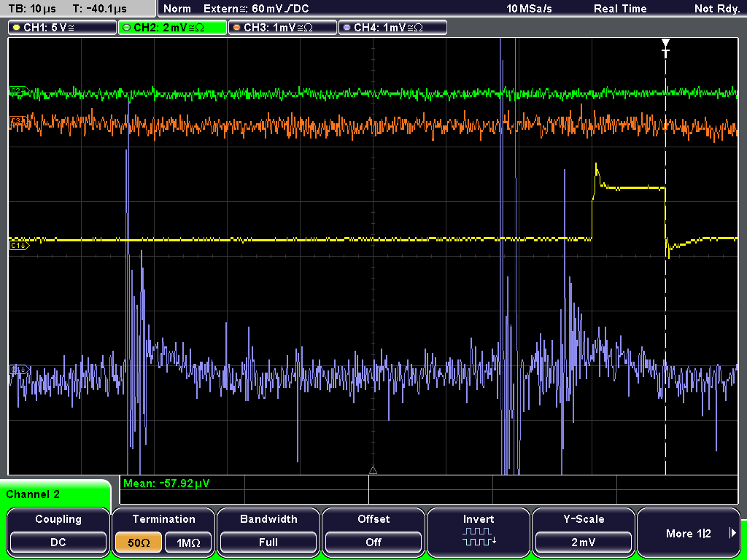The image size is (747, 560).
Task: Click the C4 ground level marker
Action: click(19, 370)
